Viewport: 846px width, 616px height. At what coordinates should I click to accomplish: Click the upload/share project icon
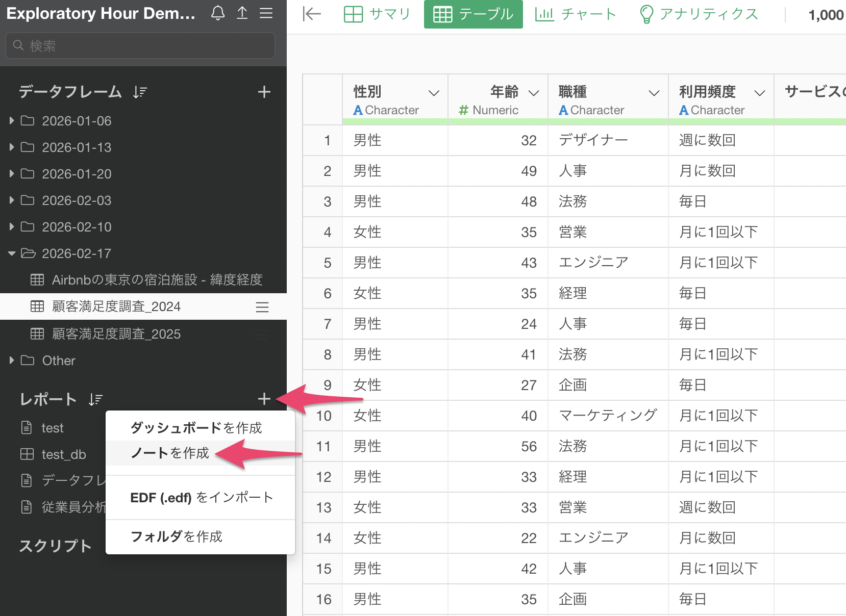[x=242, y=13]
